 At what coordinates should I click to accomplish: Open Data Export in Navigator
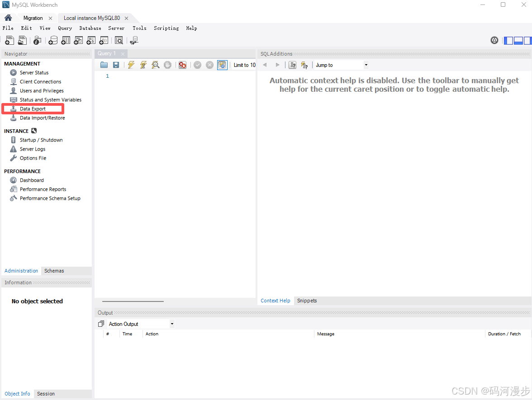[x=33, y=109]
